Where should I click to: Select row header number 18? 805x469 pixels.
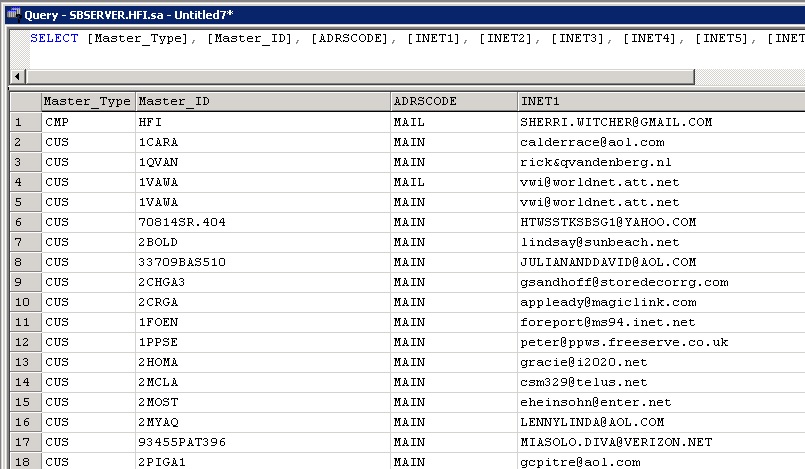click(26, 461)
